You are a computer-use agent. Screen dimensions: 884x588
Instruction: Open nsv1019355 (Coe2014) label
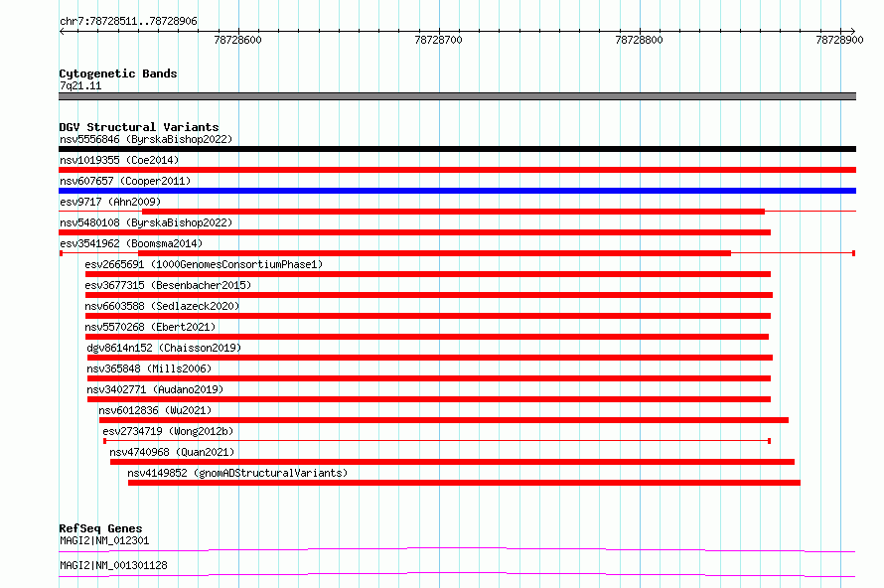coord(119,160)
